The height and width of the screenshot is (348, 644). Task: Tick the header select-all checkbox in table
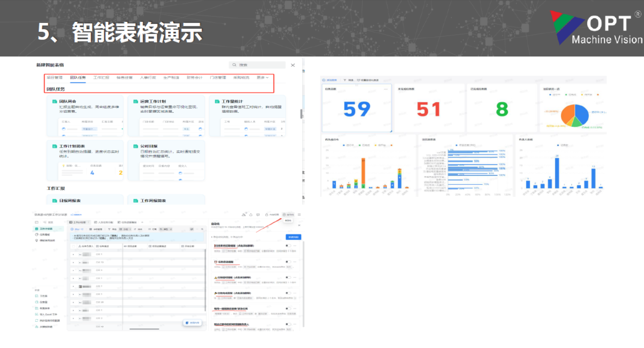pyautogui.click(x=74, y=246)
